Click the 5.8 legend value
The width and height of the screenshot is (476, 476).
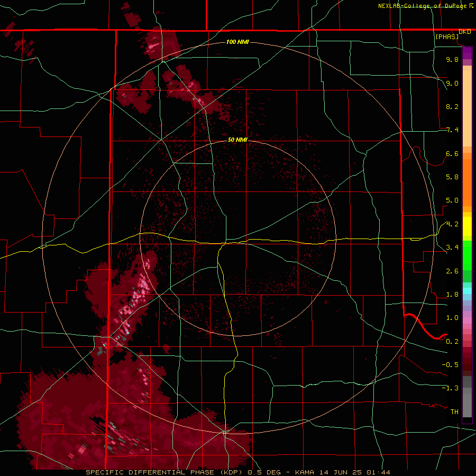click(452, 177)
